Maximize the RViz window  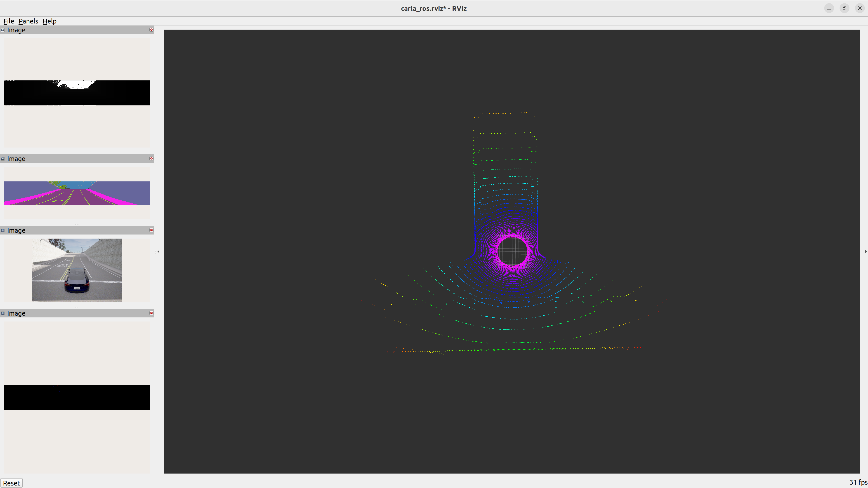click(x=844, y=8)
